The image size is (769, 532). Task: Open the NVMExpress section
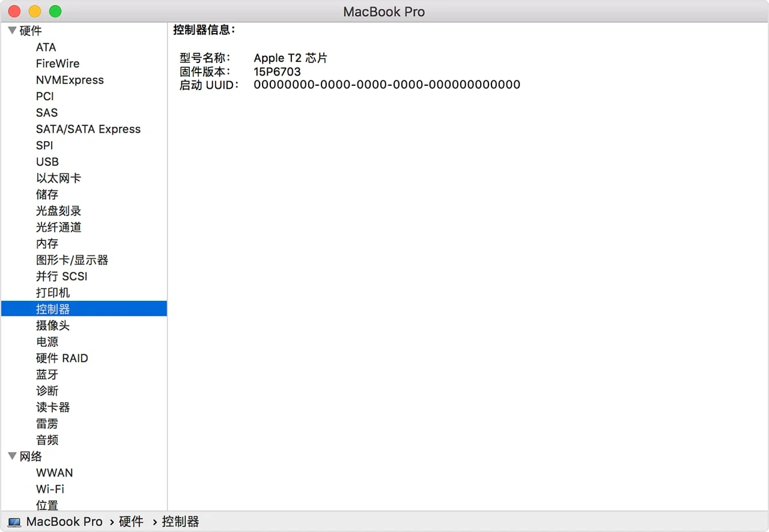click(x=69, y=80)
